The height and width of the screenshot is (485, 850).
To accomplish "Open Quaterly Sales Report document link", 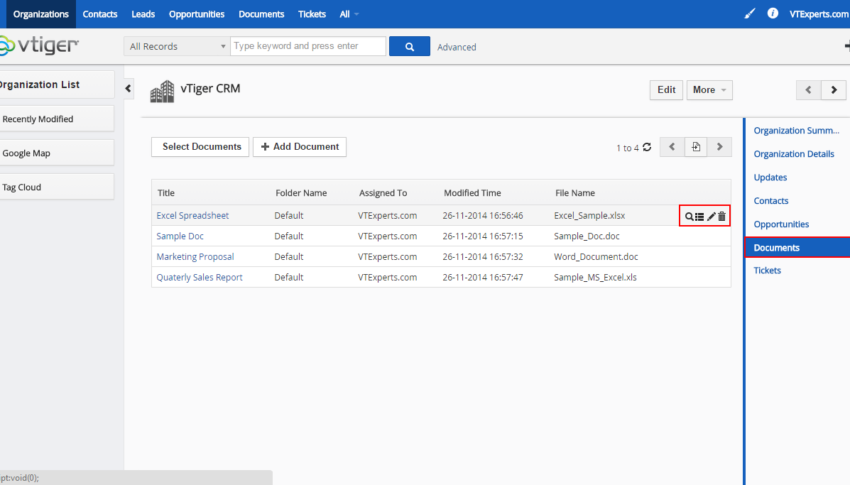I will (199, 277).
